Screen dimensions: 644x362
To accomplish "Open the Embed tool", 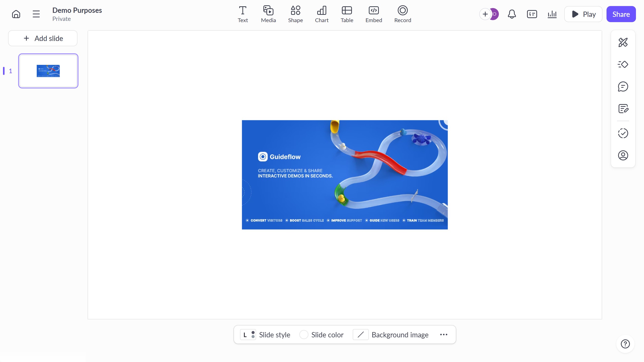I will pyautogui.click(x=374, y=14).
